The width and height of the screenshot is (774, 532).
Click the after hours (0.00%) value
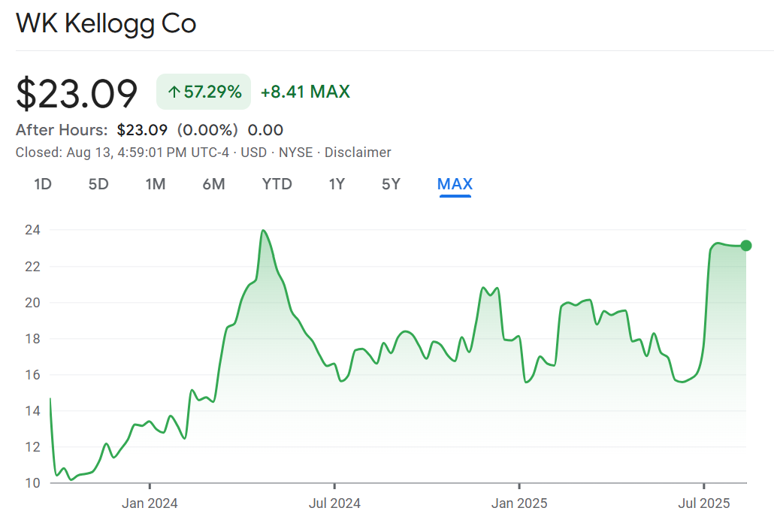tap(208, 130)
